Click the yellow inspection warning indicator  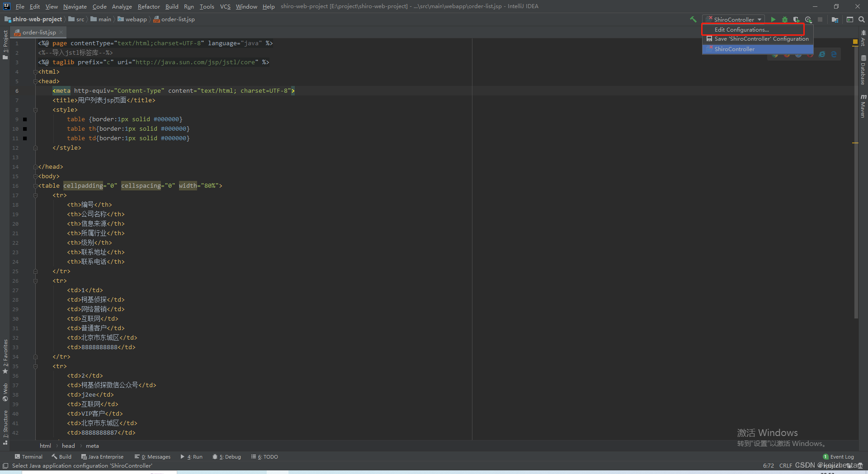(x=855, y=42)
